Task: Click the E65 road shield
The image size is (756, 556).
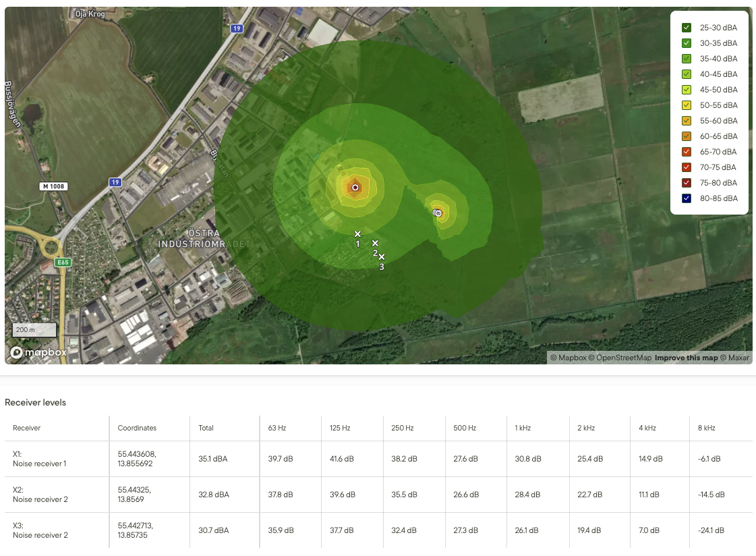Action: point(63,262)
